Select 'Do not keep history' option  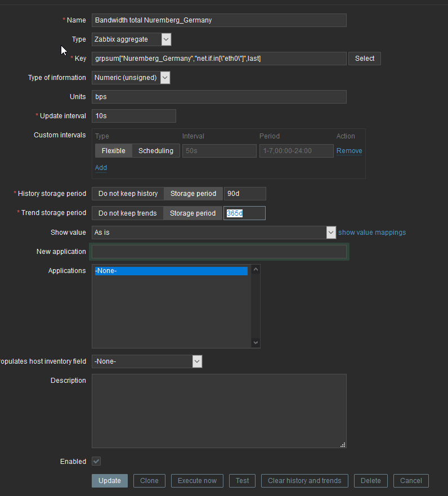click(x=128, y=194)
